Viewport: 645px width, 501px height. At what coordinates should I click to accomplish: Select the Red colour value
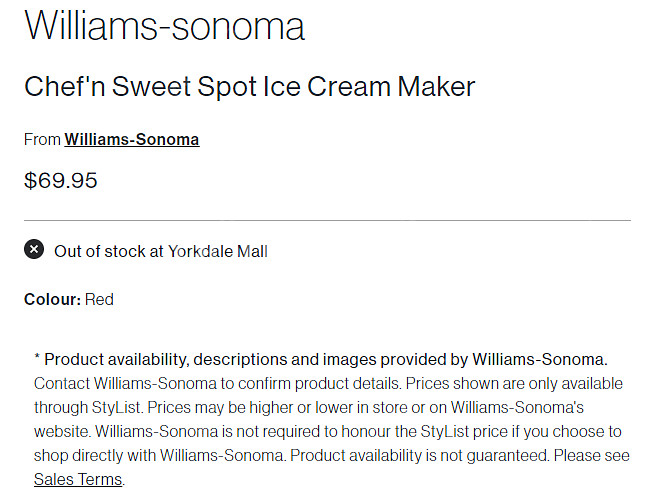(x=99, y=299)
